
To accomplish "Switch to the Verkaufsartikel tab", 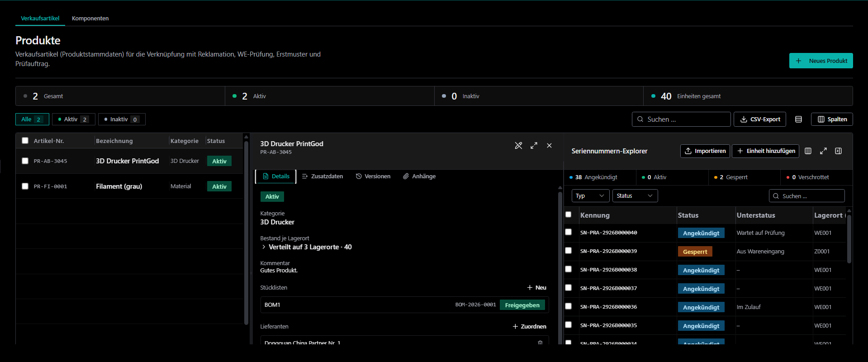I will pyautogui.click(x=40, y=19).
